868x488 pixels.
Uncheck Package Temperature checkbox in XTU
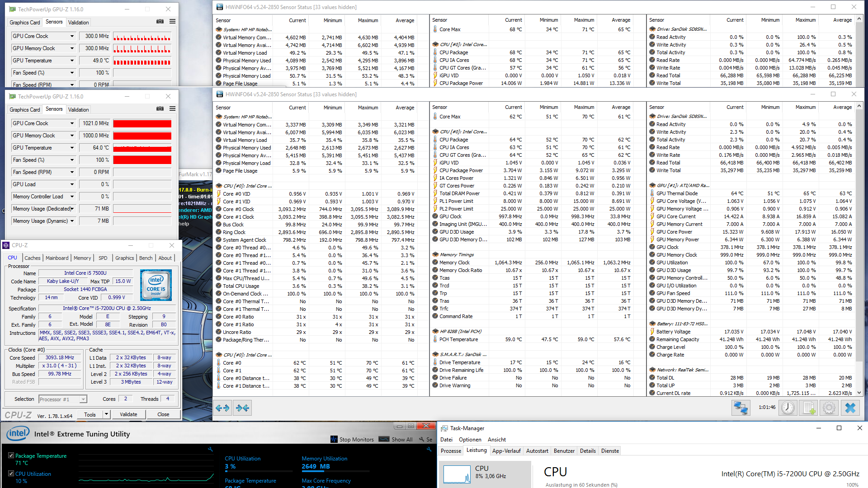[11, 455]
